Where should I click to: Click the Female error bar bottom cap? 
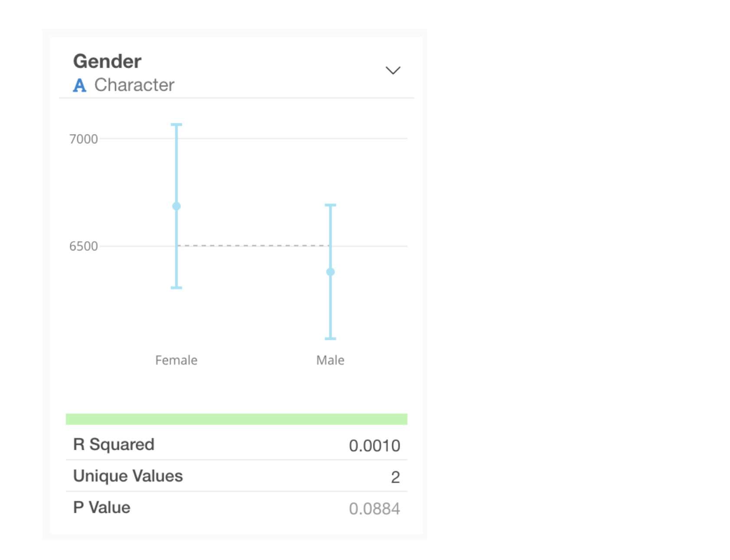[x=176, y=287]
